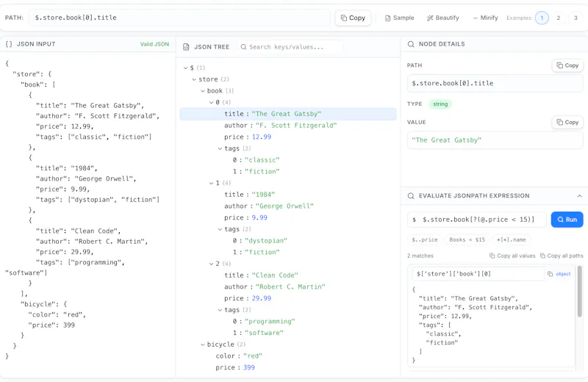The image size is (588, 382).
Task: Select author "George Orwell" tree row
Action: tap(288, 206)
